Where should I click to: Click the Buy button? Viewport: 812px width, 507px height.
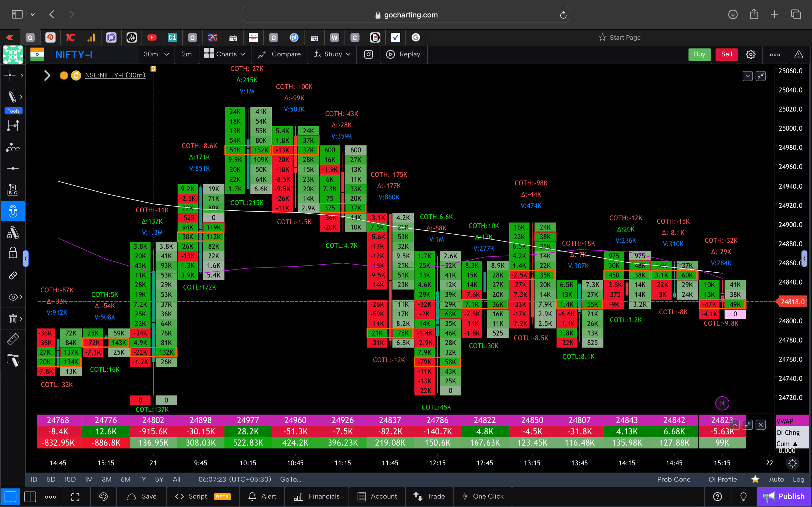[x=699, y=54]
